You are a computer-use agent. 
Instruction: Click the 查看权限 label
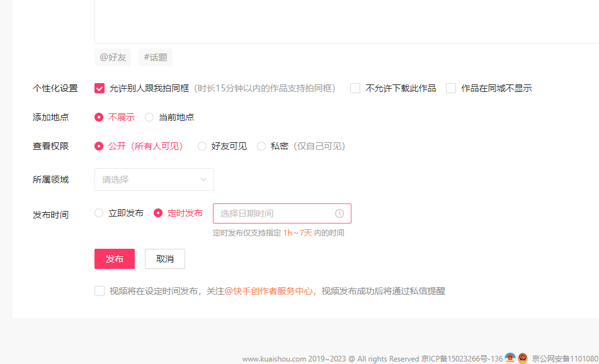coord(50,146)
